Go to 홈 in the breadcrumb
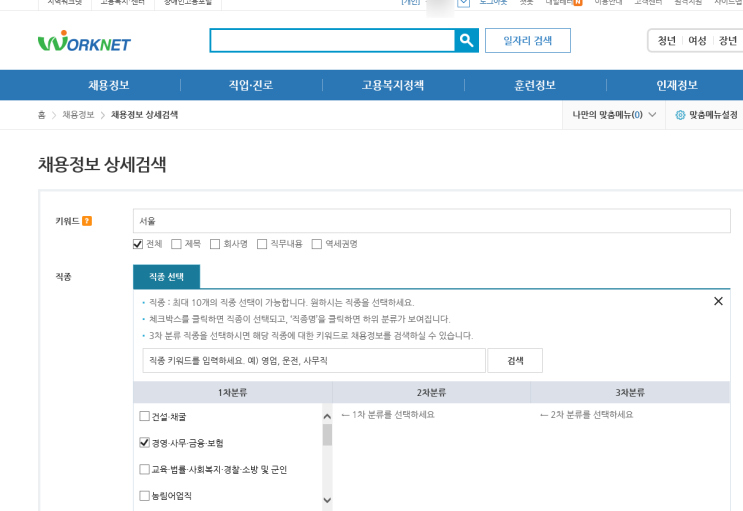743x511 pixels. (42, 115)
